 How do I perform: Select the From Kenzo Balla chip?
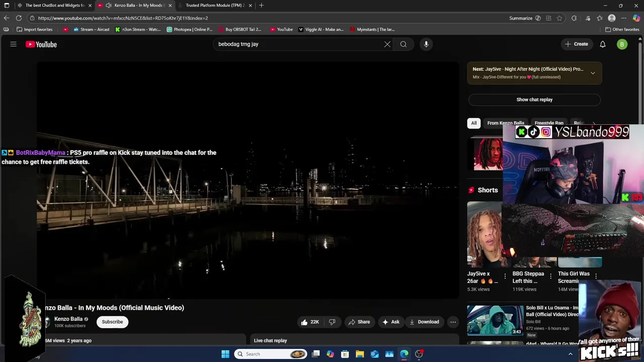(506, 123)
